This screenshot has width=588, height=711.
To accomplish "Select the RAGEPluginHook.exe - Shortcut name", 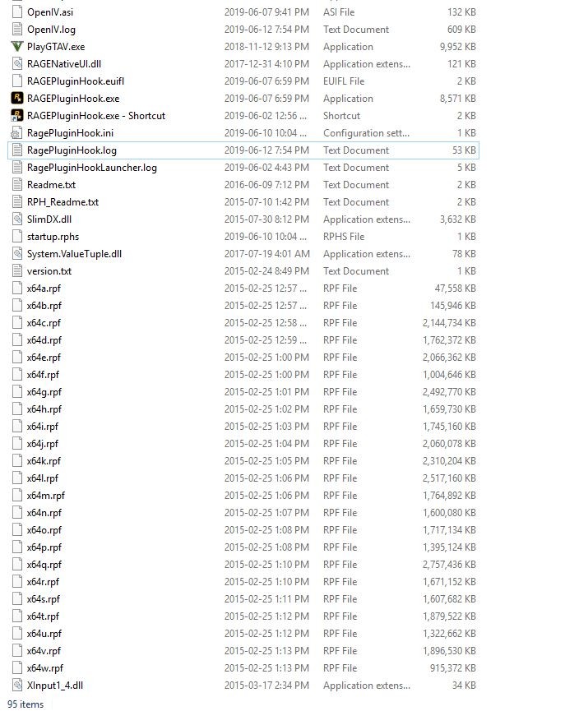I will [x=96, y=116].
